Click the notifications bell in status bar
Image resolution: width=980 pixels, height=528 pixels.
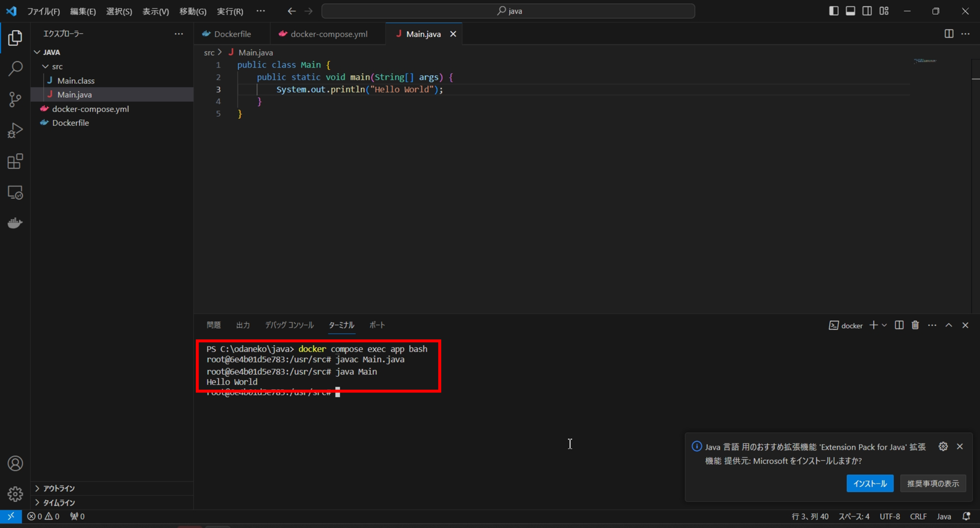coord(967,517)
